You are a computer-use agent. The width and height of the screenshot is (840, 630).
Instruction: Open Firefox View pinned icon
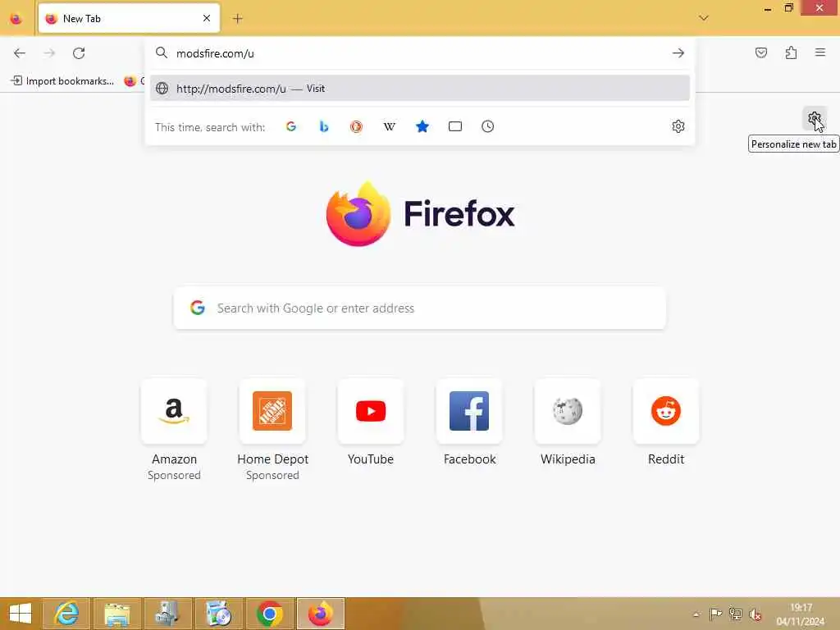16,19
